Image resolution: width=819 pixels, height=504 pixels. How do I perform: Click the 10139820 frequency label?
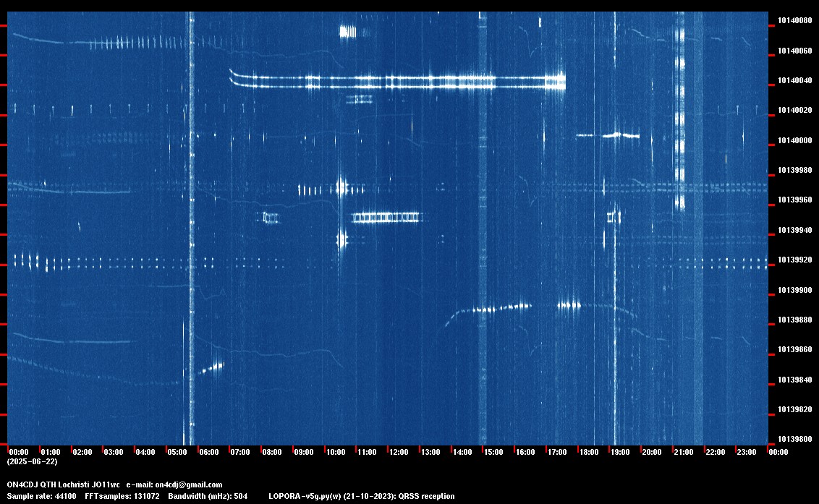click(795, 409)
